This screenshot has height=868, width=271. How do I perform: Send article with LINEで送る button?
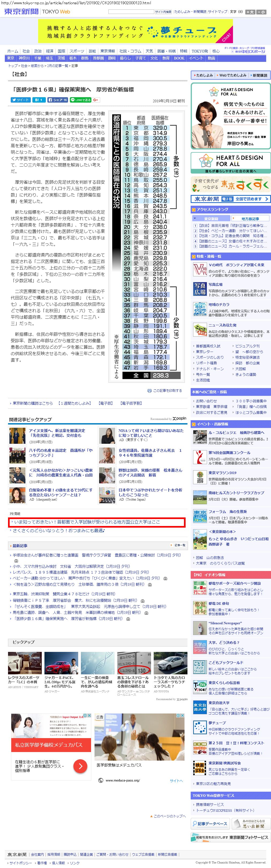pyautogui.click(x=81, y=100)
